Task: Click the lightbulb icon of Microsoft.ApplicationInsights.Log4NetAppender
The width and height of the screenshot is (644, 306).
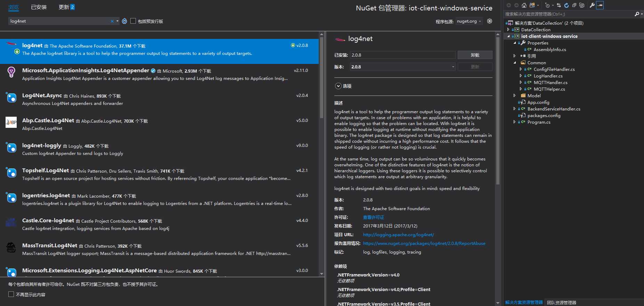Action: (11, 72)
